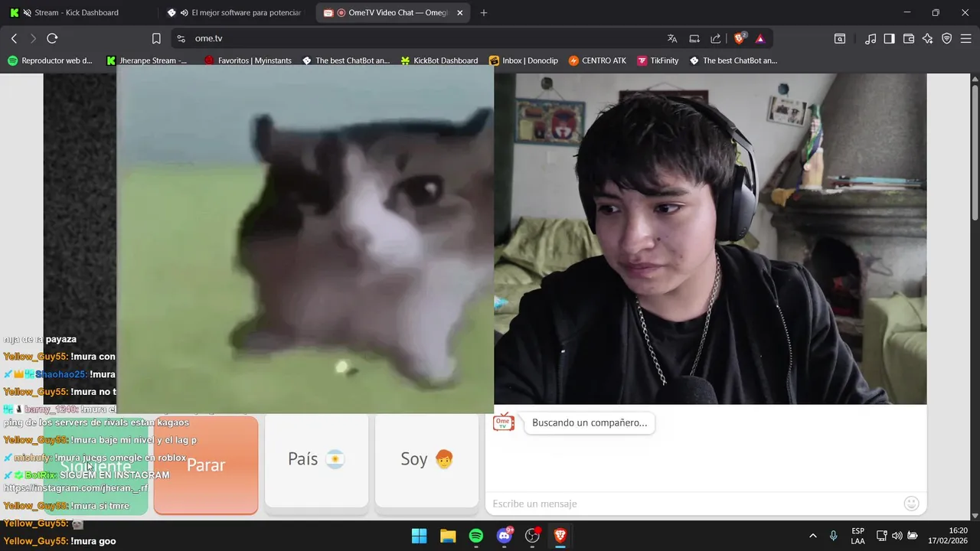The image size is (980, 551).
Task: Toggle the browser sidebar panel icon
Action: point(889,38)
